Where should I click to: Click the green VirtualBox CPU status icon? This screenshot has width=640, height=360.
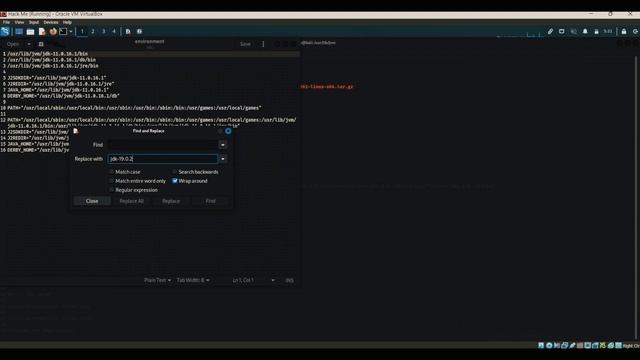pos(603,345)
